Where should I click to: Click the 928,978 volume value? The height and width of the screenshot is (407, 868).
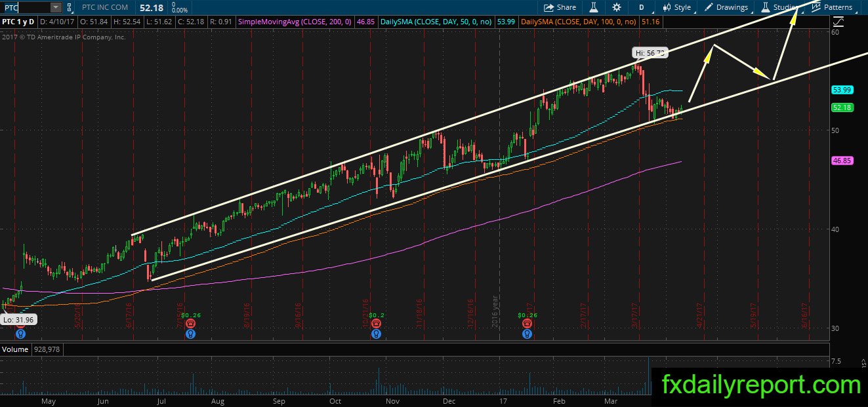coord(46,349)
